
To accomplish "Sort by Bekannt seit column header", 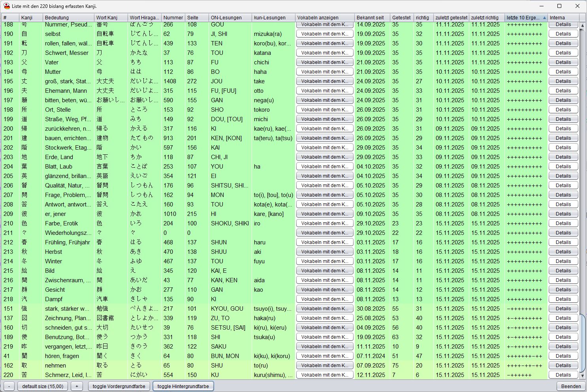I will (372, 18).
